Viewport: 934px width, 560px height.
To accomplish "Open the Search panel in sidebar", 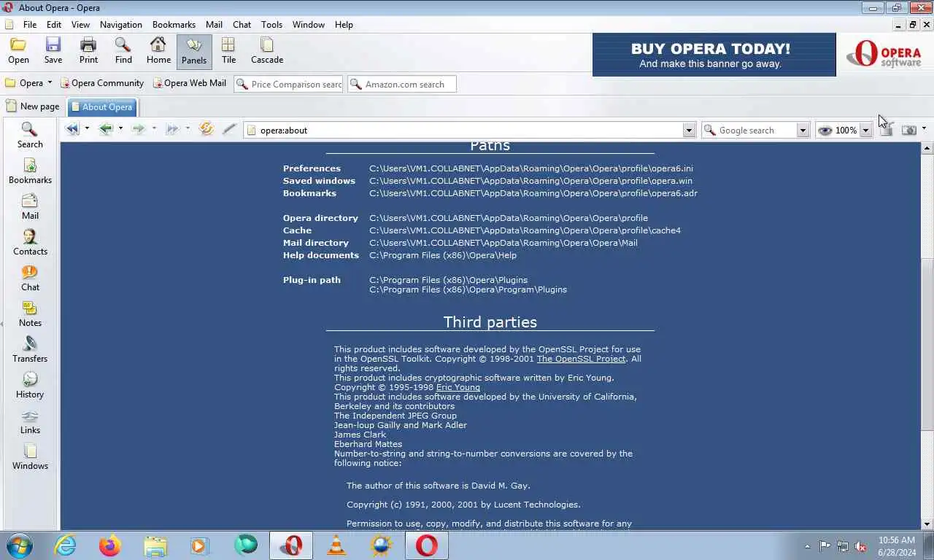I will coord(30,136).
